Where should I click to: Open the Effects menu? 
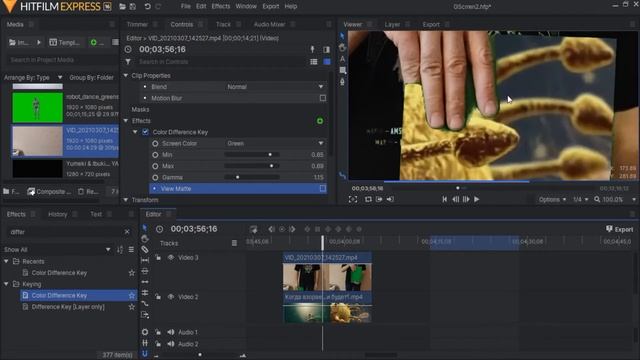tap(220, 7)
